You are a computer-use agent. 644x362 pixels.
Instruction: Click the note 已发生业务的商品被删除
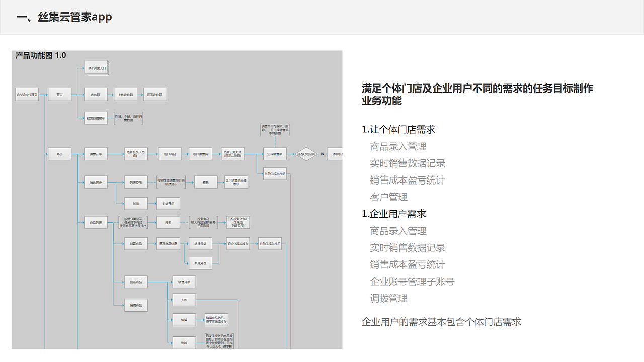pos(218,341)
